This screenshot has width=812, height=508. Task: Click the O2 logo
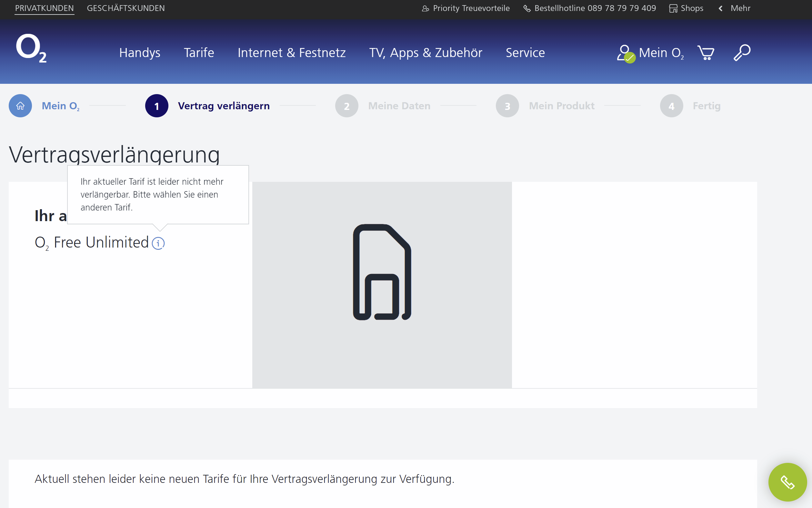pyautogui.click(x=31, y=48)
